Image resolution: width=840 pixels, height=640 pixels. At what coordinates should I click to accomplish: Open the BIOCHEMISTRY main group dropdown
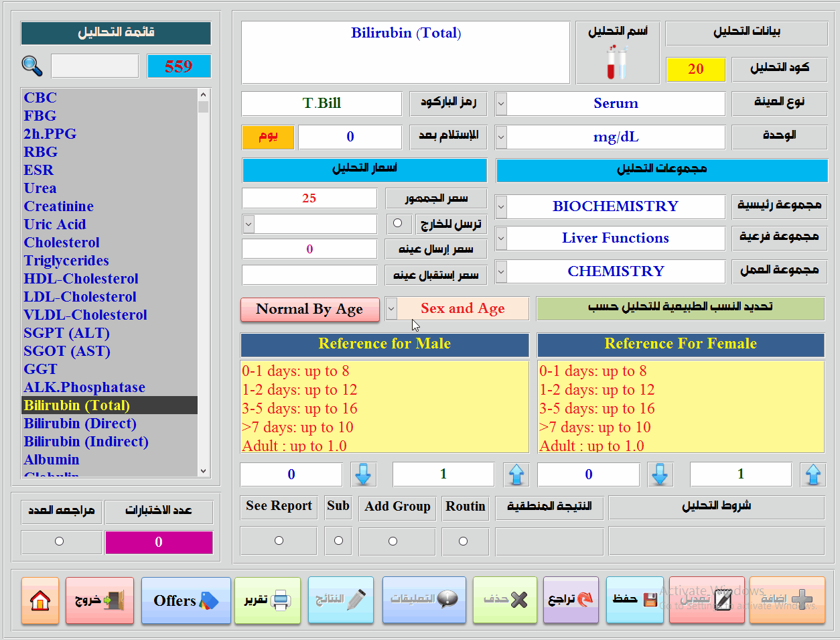[x=501, y=206]
